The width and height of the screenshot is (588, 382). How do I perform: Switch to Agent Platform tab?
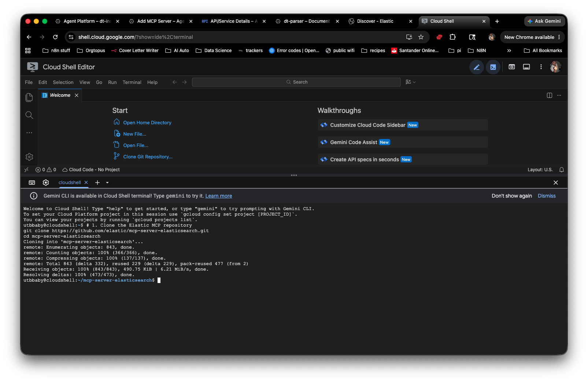(87, 21)
